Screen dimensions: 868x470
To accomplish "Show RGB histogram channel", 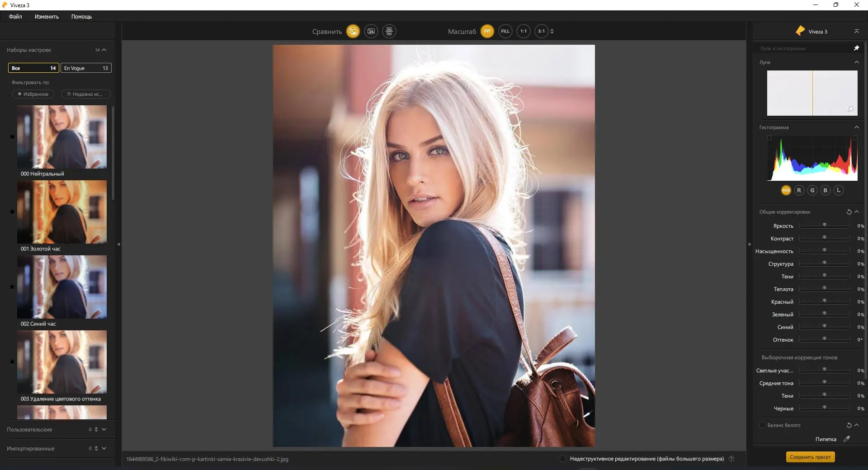I will point(786,190).
